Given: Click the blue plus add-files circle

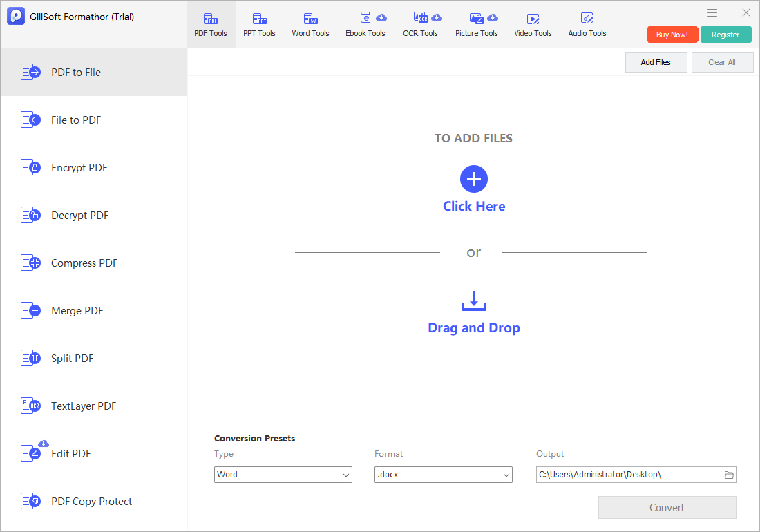Looking at the screenshot, I should [x=473, y=179].
